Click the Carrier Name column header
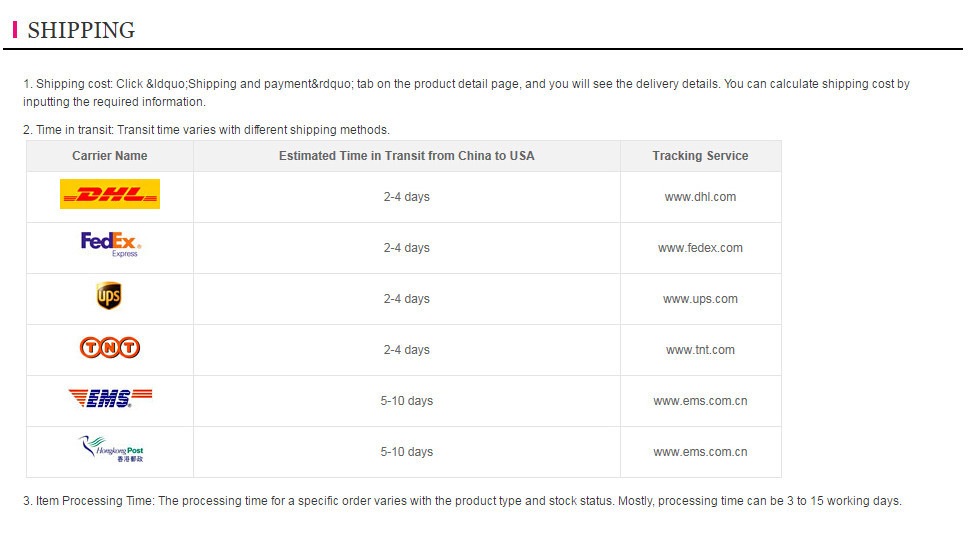This screenshot has height=536, width=980. tap(110, 156)
